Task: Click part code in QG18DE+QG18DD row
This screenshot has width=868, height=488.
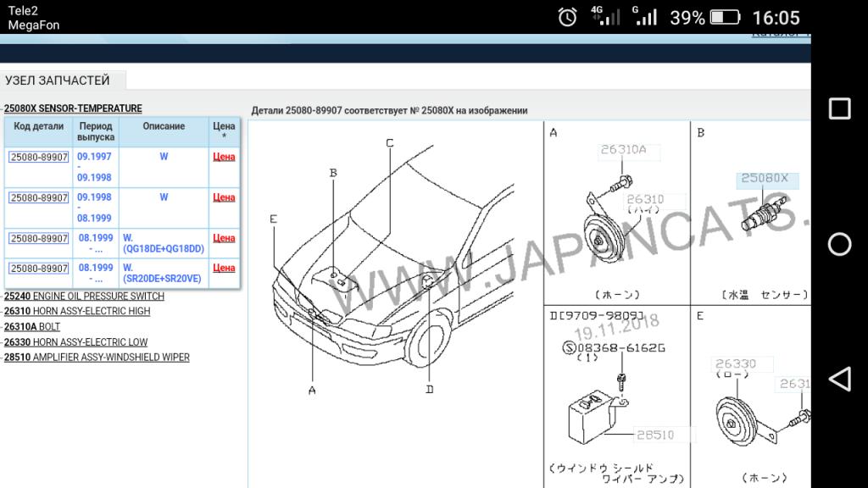Action: click(x=39, y=239)
